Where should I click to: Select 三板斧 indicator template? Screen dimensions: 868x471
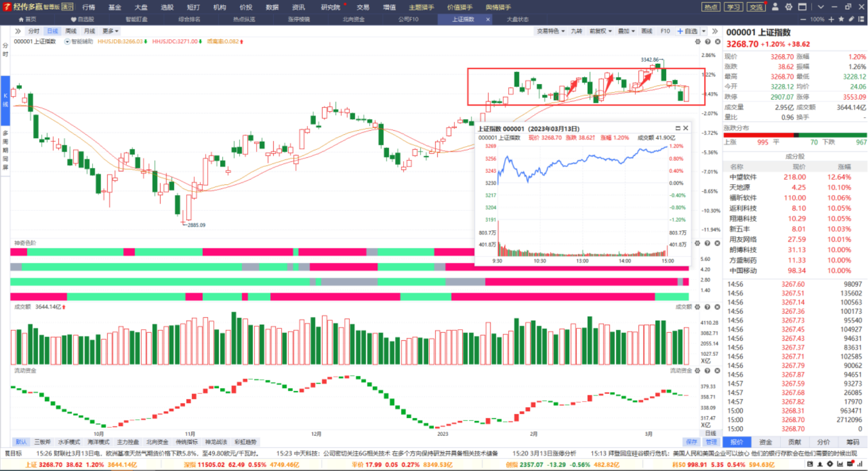[x=42, y=442]
